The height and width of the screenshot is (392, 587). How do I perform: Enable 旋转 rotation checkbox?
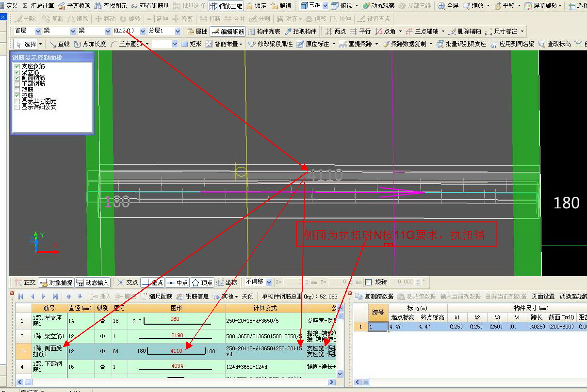click(368, 282)
